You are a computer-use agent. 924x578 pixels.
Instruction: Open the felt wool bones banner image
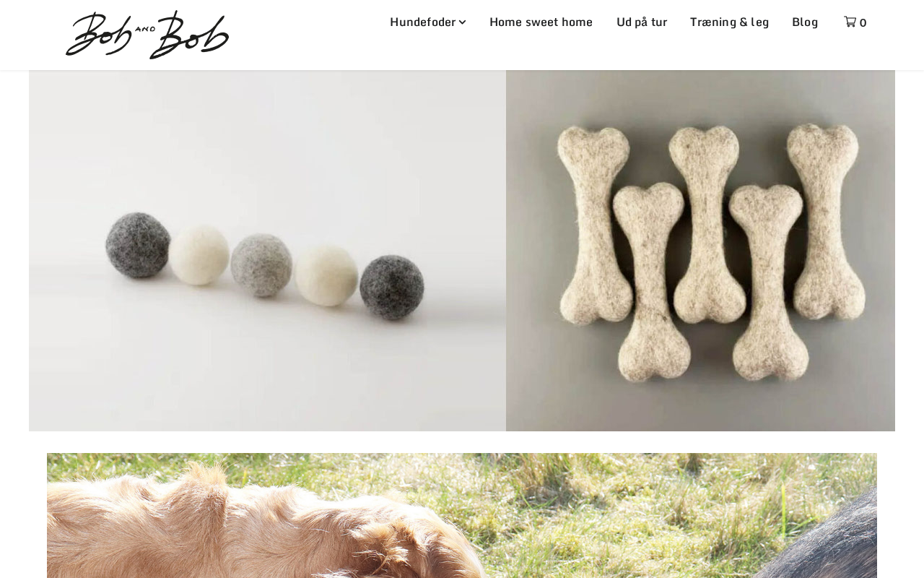click(700, 251)
